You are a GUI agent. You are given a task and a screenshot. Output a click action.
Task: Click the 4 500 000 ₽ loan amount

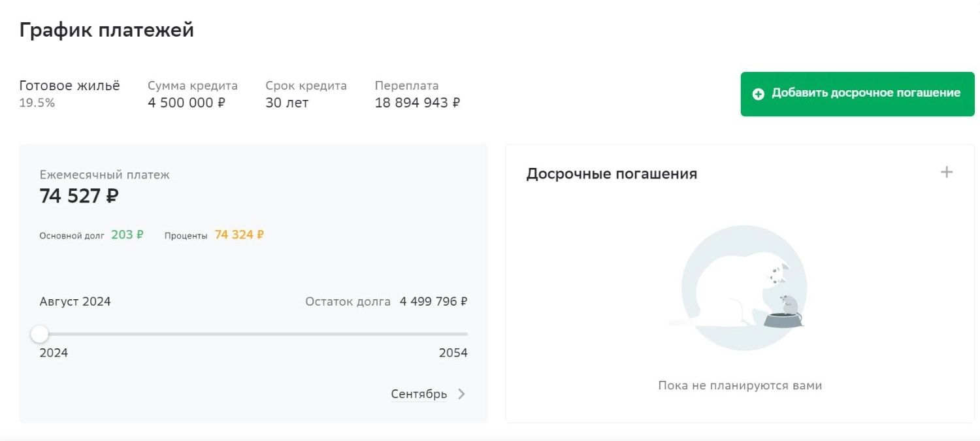[x=186, y=103]
